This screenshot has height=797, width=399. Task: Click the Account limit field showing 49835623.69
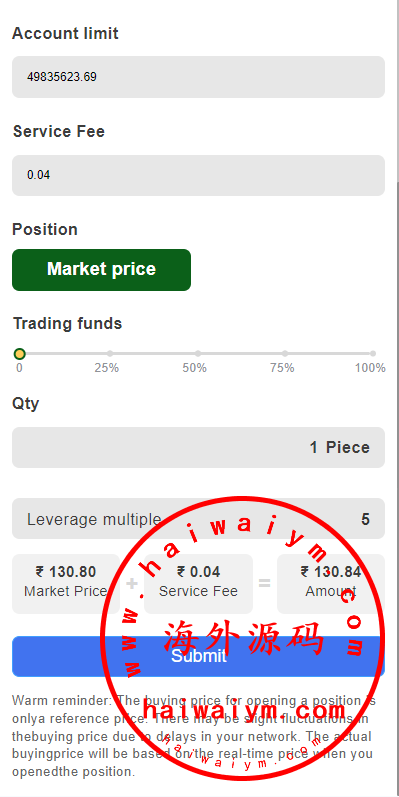coord(198,77)
